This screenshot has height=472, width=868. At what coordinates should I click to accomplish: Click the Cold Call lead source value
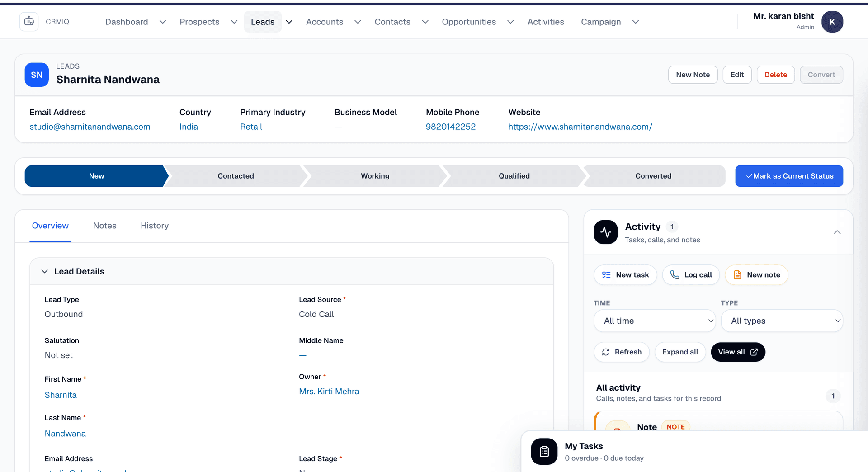[x=316, y=314]
